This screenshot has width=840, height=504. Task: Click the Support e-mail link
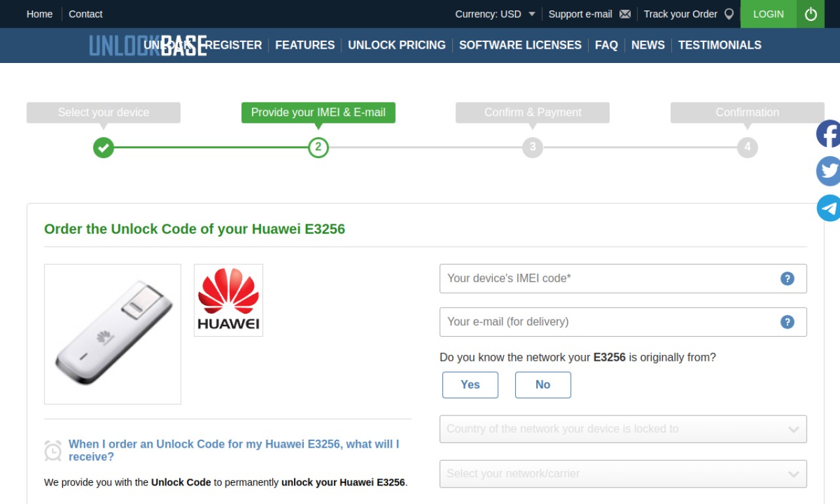580,14
